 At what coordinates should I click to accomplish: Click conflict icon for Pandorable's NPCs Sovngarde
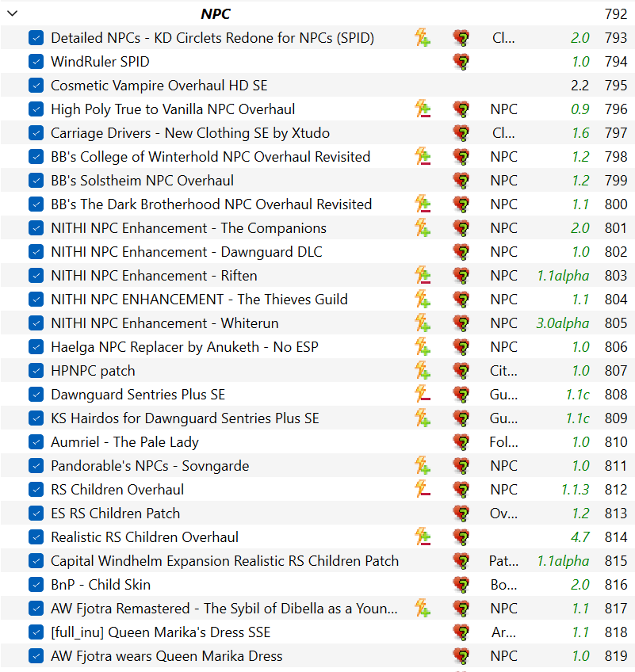point(423,466)
